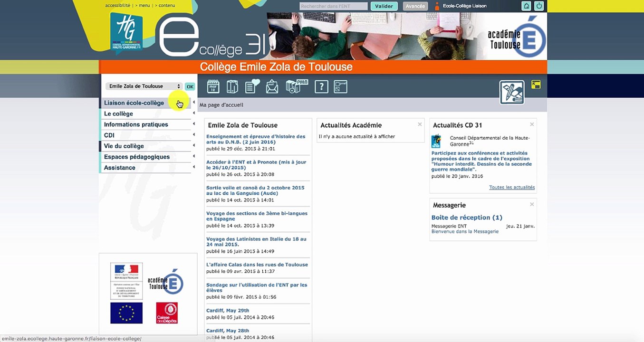Viewport: 644px width, 342px height.
Task: Follow the menu skip link
Action: [x=144, y=5]
